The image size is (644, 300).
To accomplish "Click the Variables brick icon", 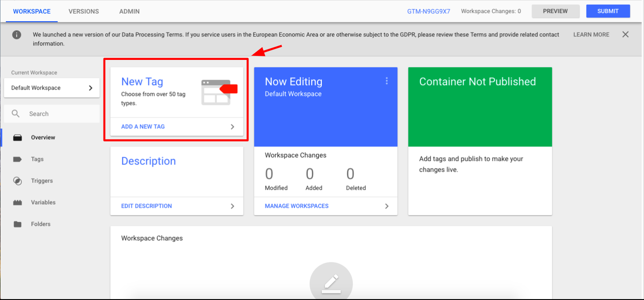I will (x=18, y=203).
